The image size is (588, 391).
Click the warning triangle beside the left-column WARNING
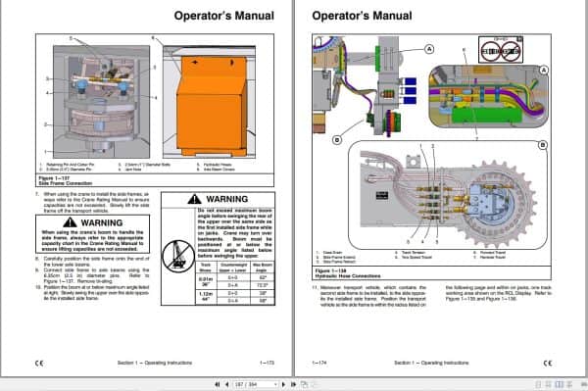(x=70, y=222)
